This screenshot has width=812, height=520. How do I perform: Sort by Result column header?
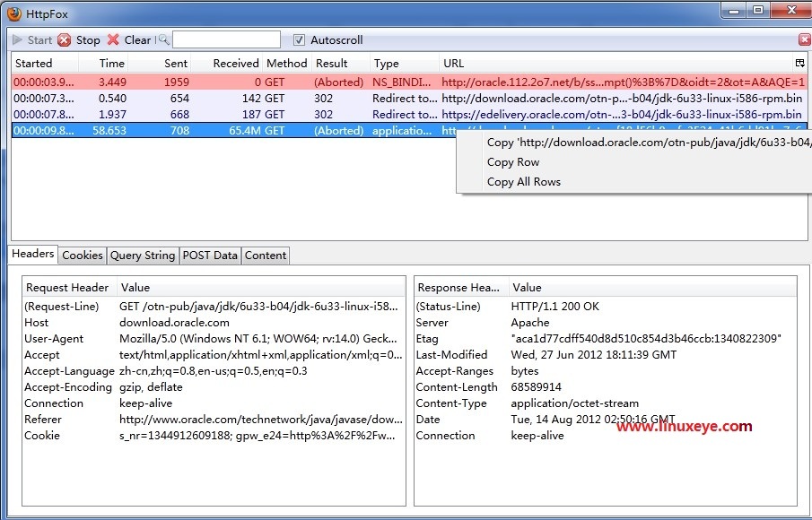point(341,63)
